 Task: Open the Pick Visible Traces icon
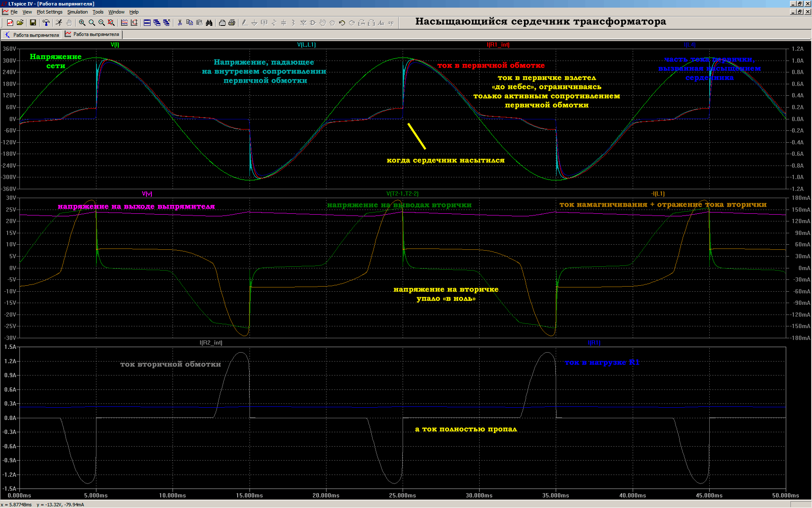pyautogui.click(x=124, y=23)
